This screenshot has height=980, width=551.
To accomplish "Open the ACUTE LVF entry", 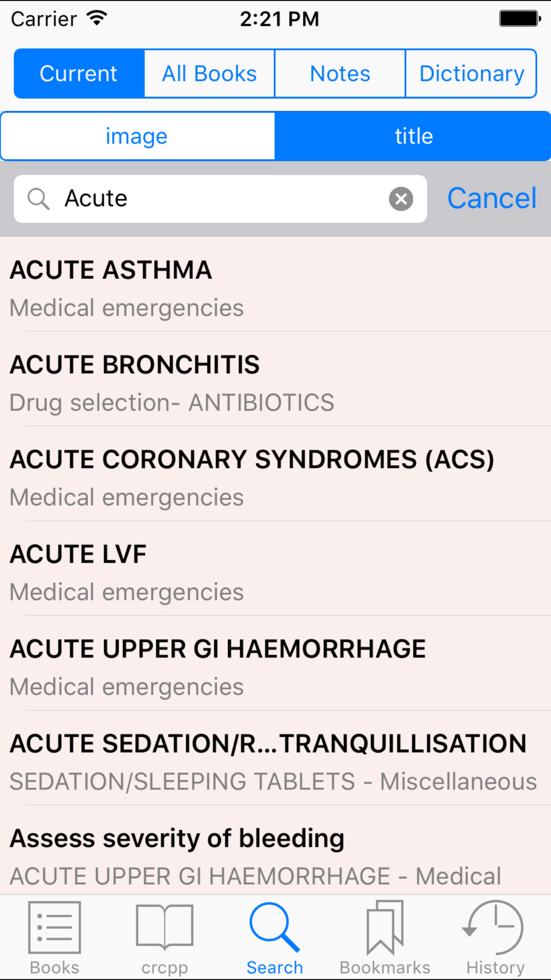I will pos(275,572).
